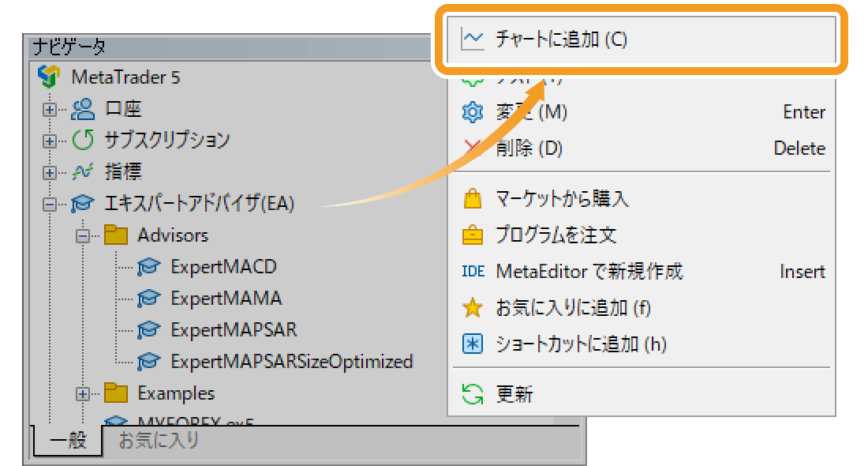Choose チャートに追加 (C) from context menu
Image resolution: width=868 pixels, height=466 pixels.
pyautogui.click(x=641, y=39)
